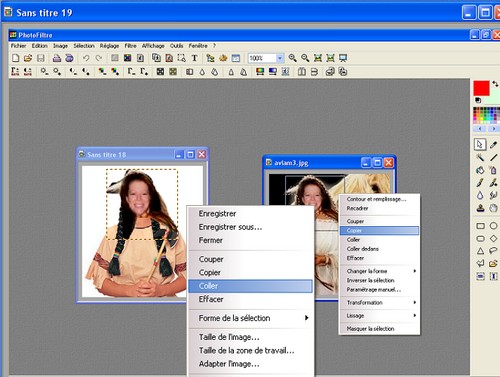Viewport: 500px width, 377px height.
Task: Open the Edition menu
Action: coord(40,46)
